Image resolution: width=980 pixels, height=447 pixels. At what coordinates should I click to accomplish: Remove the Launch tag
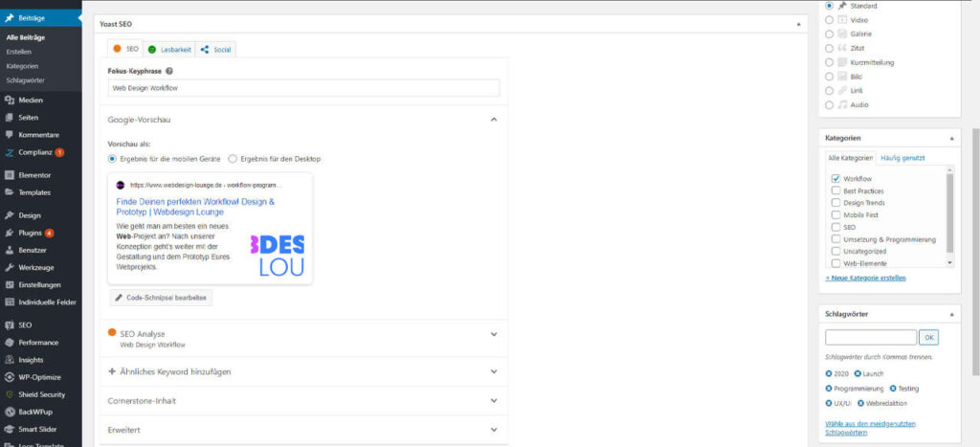tap(858, 374)
